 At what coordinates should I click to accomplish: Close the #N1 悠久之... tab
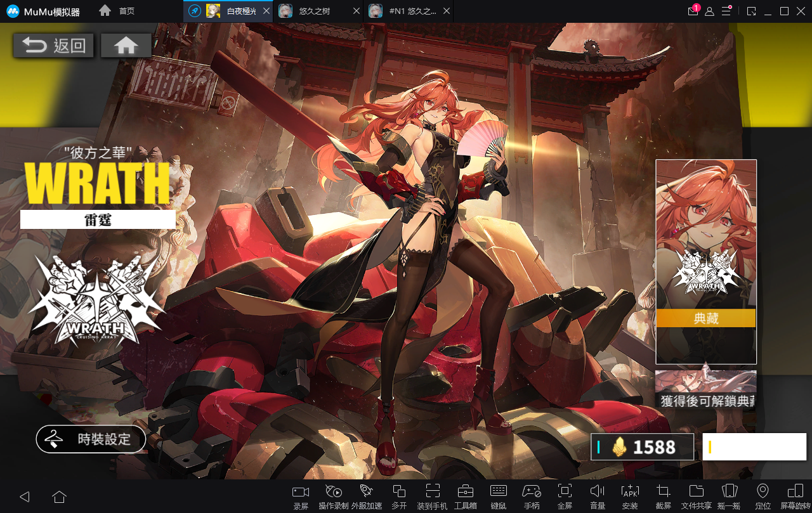[447, 11]
